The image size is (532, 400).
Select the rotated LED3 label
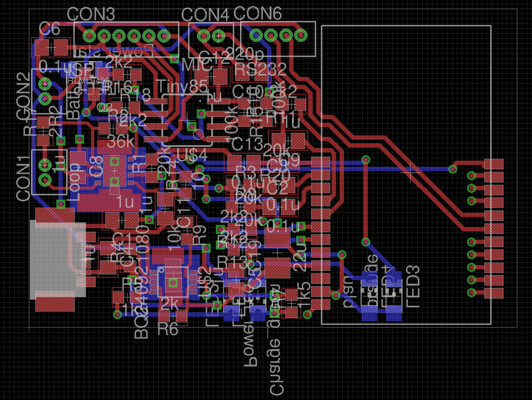pyautogui.click(x=413, y=286)
